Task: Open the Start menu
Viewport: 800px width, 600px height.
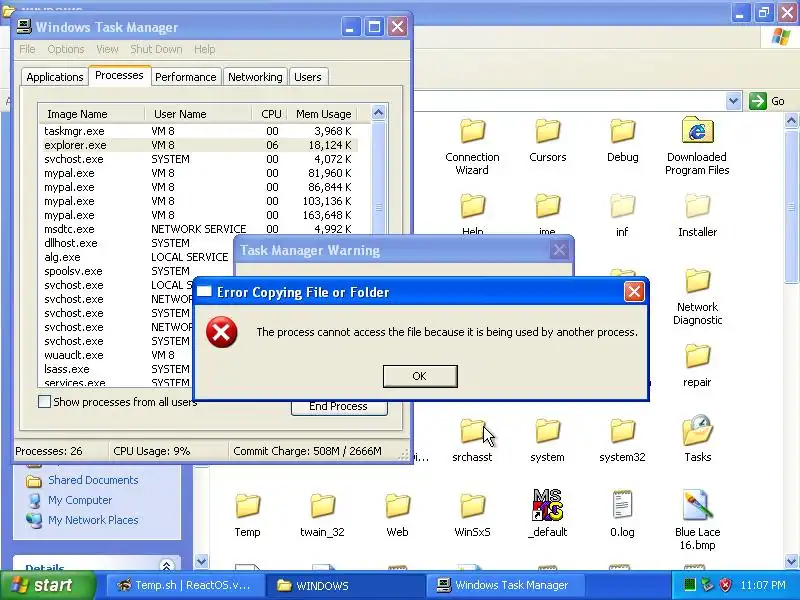Action: pos(48,585)
